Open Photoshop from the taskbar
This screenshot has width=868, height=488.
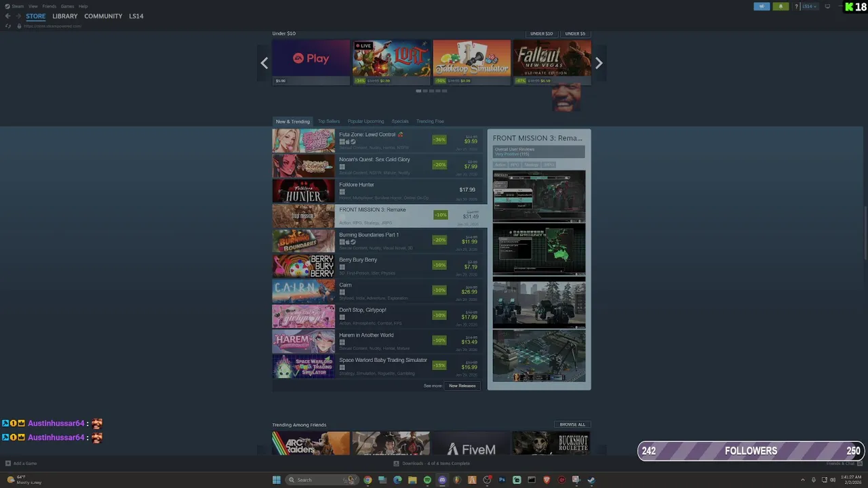[502, 480]
